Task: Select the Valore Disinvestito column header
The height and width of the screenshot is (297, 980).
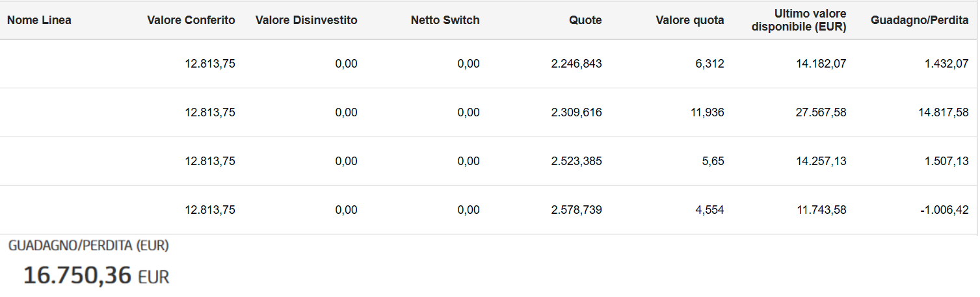Action: click(x=306, y=20)
